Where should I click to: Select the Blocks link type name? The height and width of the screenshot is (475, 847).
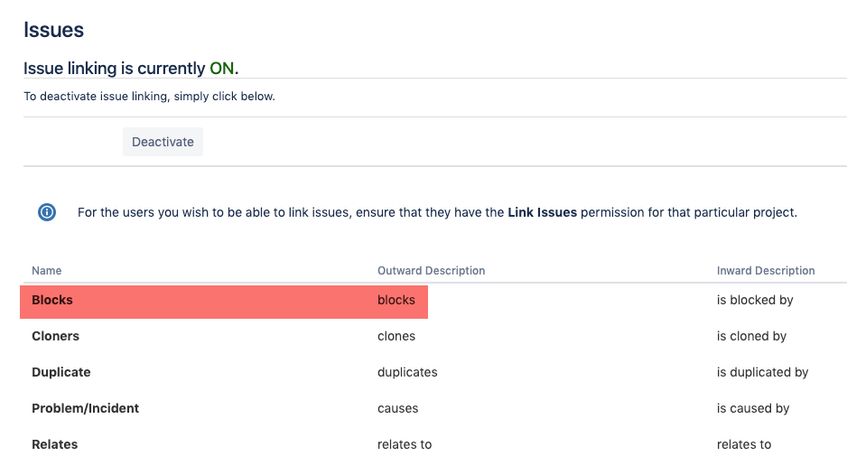click(x=52, y=300)
